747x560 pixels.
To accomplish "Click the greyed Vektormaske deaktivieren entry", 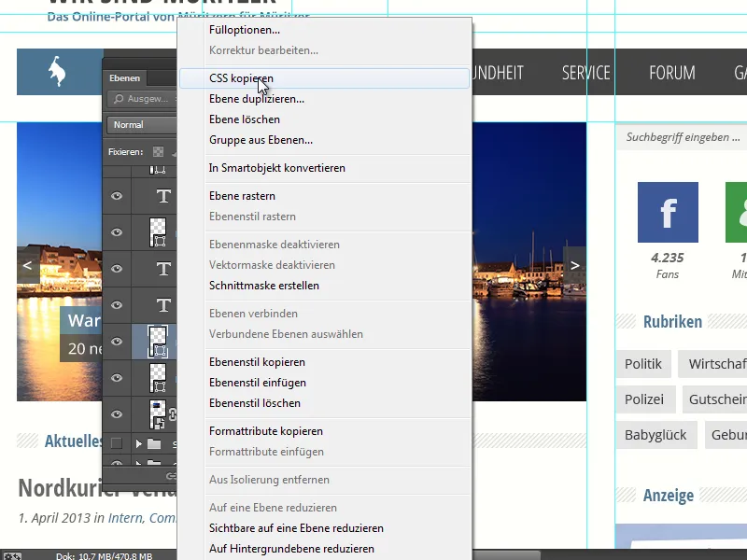I will tap(324, 265).
